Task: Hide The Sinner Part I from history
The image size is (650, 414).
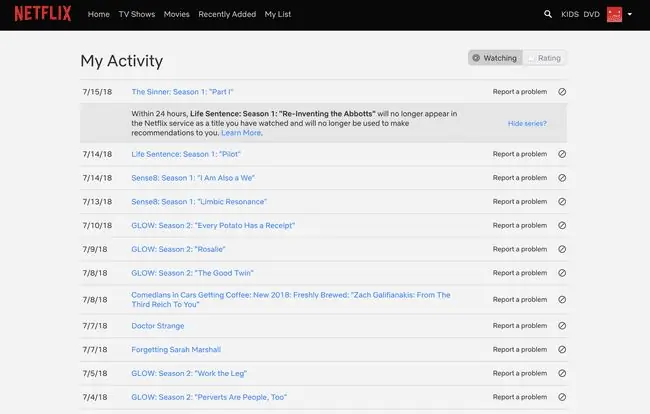Action: [x=562, y=92]
